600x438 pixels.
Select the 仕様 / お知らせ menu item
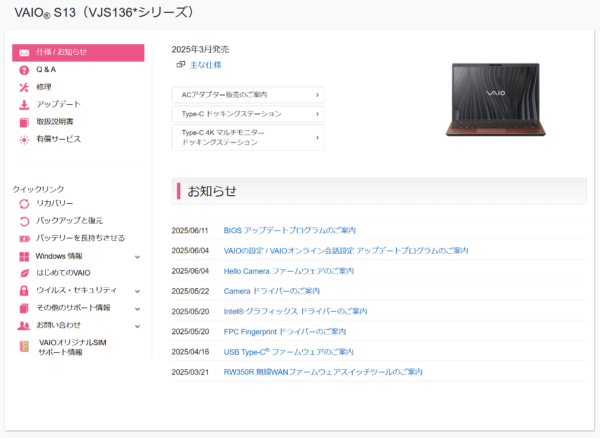coord(78,52)
